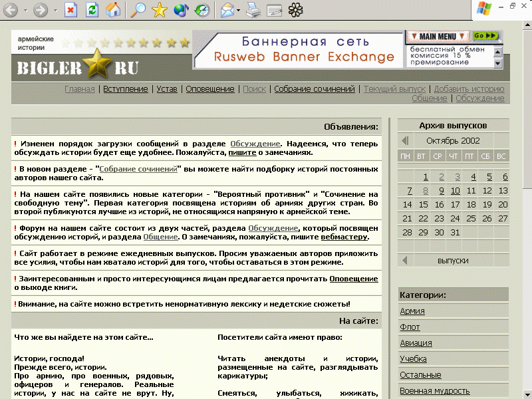Open archive issue for October 5
The image size is (532, 399).
(489, 177)
